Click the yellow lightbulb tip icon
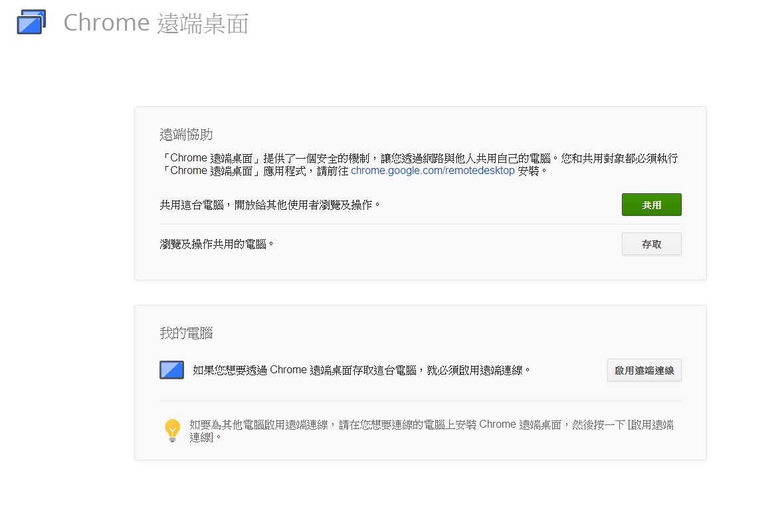Image resolution: width=784 pixels, height=532 pixels. pos(173,430)
